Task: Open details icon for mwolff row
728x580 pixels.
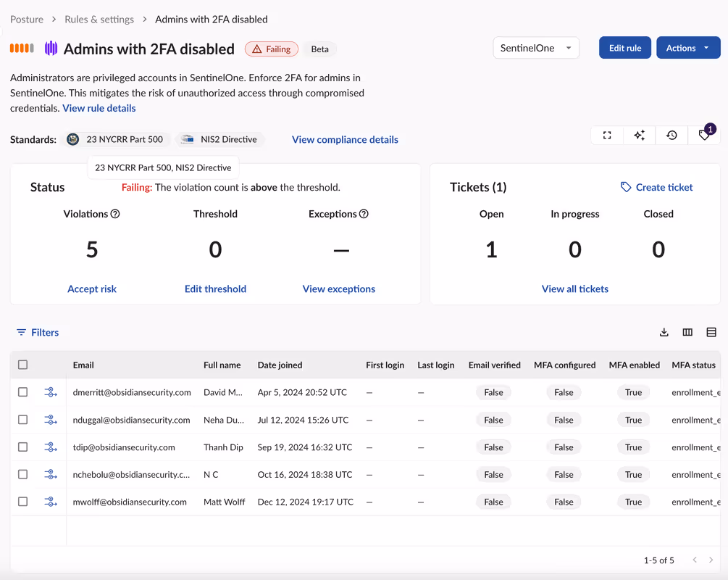Action: (x=51, y=502)
